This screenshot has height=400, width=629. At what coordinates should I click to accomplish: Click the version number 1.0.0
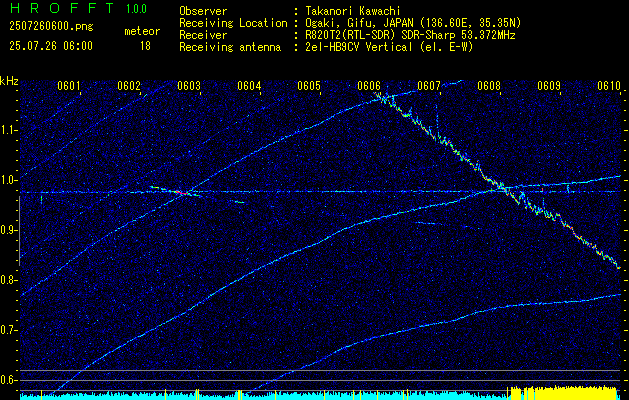click(136, 9)
